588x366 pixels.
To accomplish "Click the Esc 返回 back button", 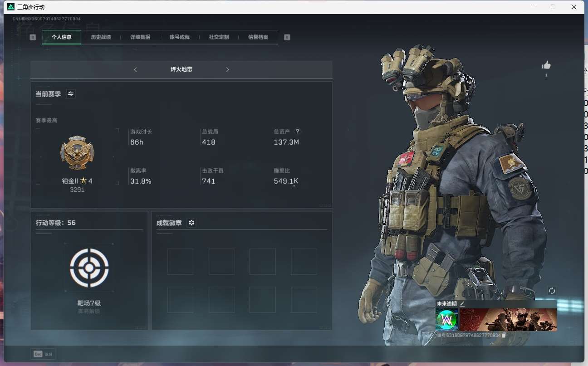I will 43,354.
